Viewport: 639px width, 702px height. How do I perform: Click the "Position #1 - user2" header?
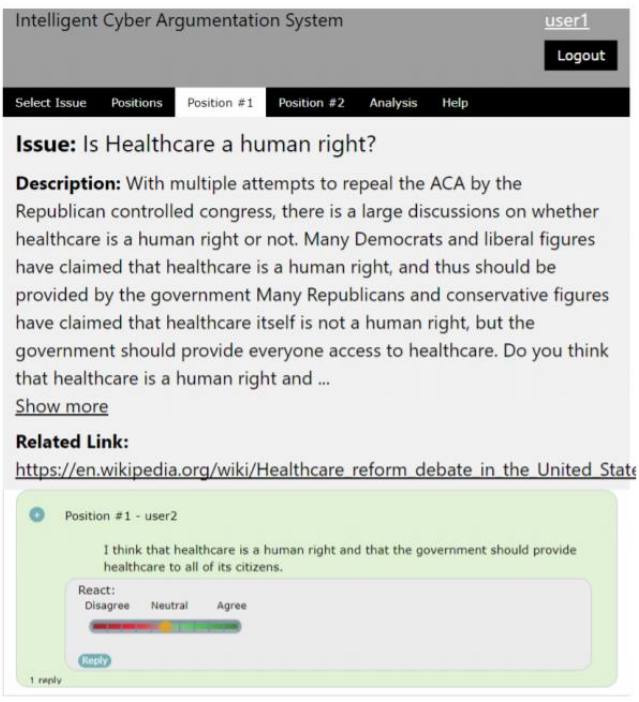pos(113,516)
